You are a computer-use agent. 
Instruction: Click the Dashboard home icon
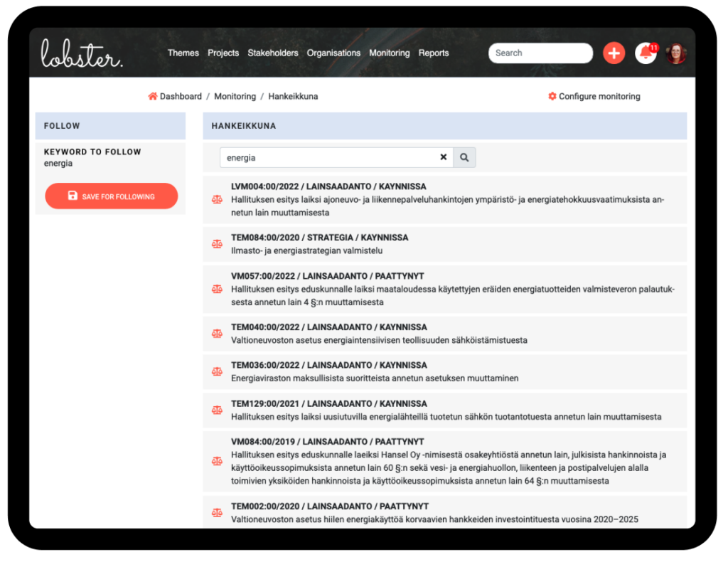click(x=153, y=96)
